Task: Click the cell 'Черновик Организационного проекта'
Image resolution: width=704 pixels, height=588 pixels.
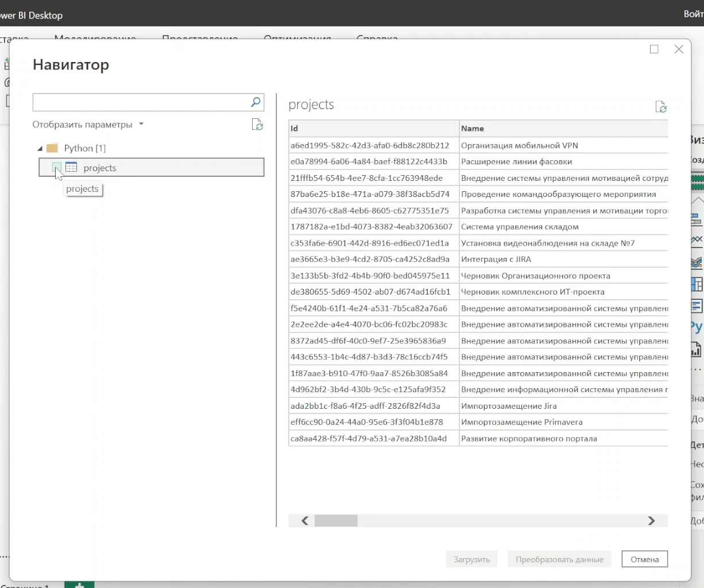Action: point(564,276)
